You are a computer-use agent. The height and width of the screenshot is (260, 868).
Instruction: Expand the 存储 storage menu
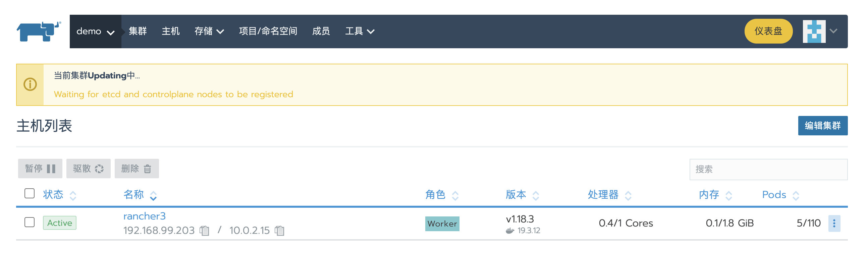point(209,31)
